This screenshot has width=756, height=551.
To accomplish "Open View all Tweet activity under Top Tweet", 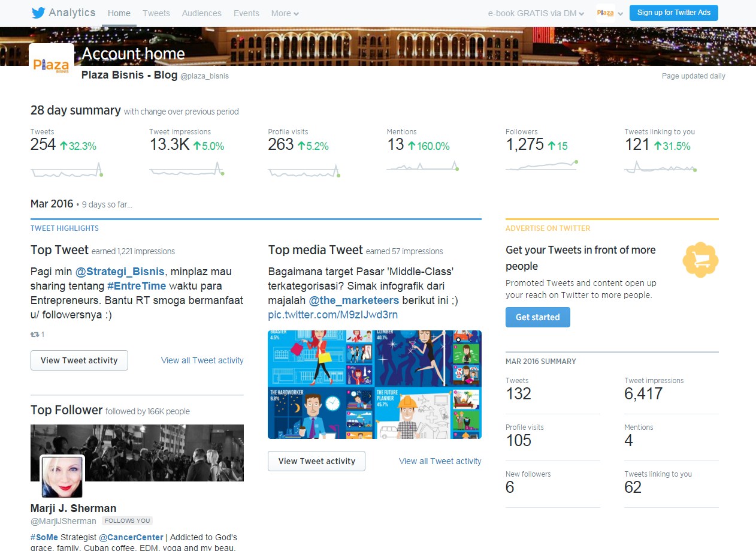I will [202, 360].
